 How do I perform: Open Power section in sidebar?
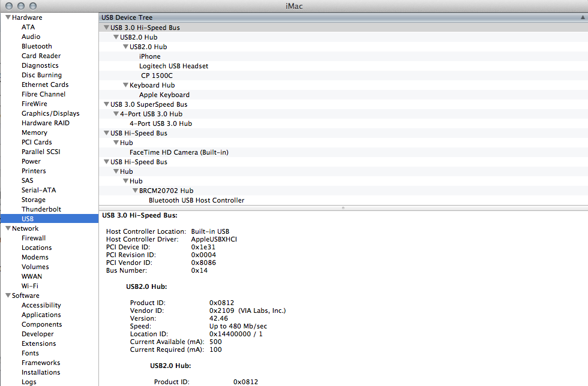(31, 161)
